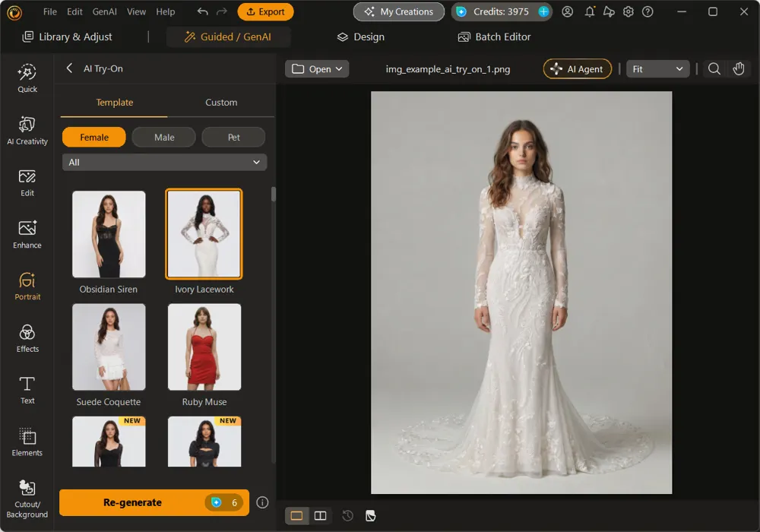Select the Pet category

[x=233, y=137]
